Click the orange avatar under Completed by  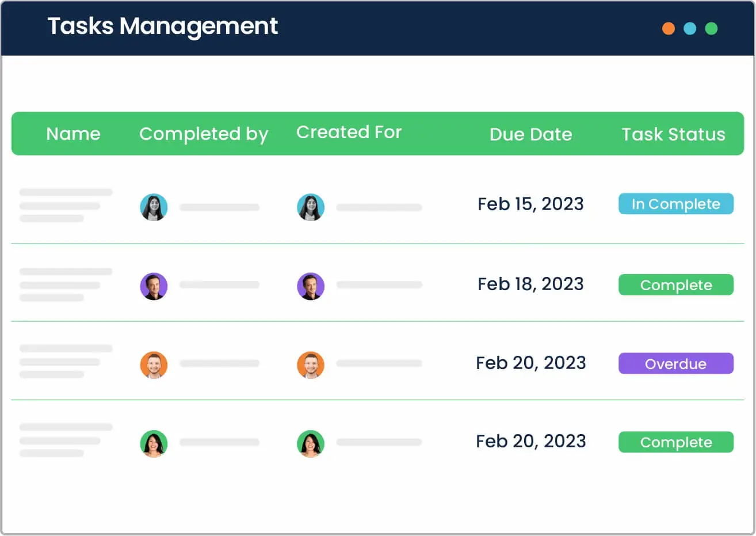pos(153,364)
